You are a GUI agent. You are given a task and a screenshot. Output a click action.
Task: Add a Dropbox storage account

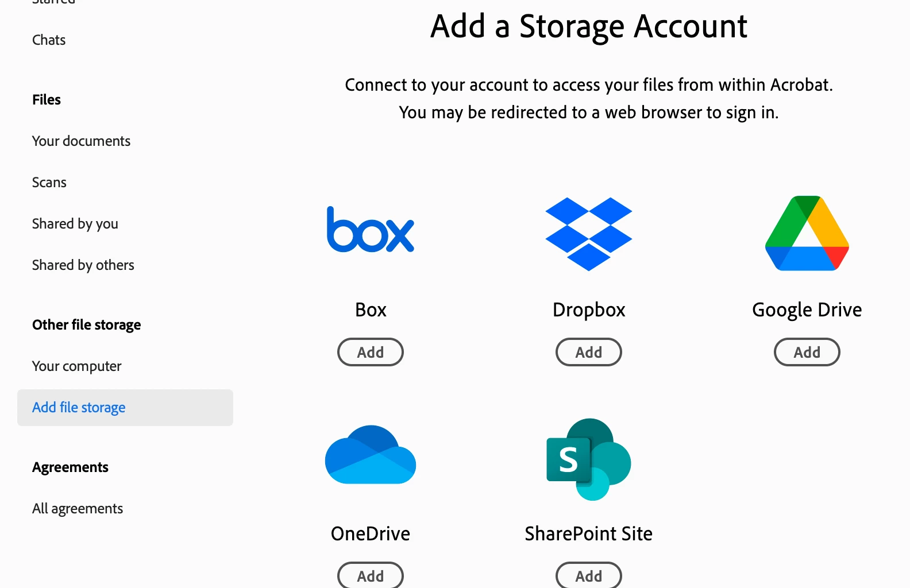pos(589,352)
